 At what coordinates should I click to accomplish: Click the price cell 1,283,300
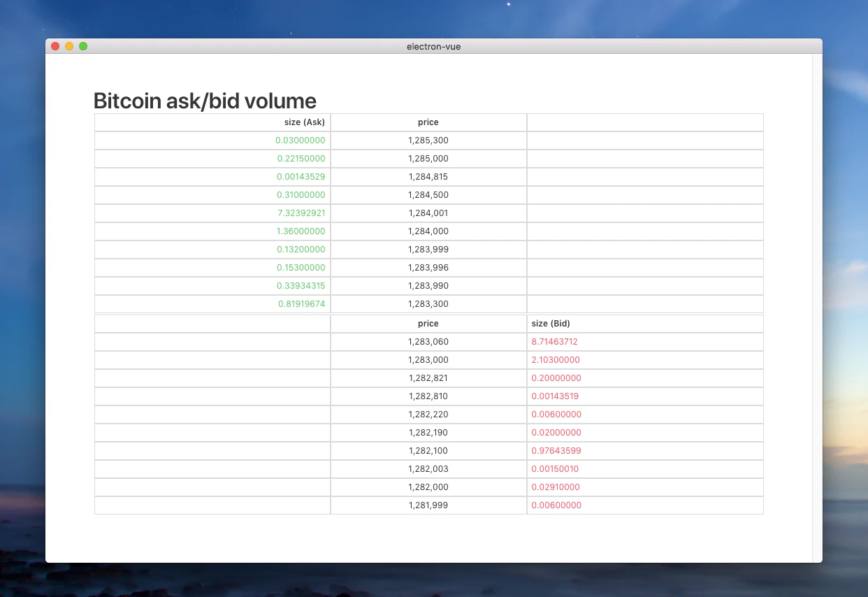click(428, 304)
